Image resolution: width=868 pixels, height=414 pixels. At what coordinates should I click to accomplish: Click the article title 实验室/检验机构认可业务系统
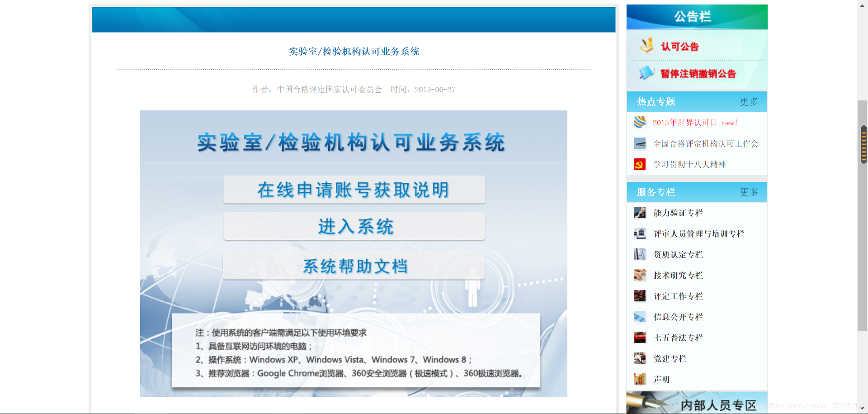354,52
